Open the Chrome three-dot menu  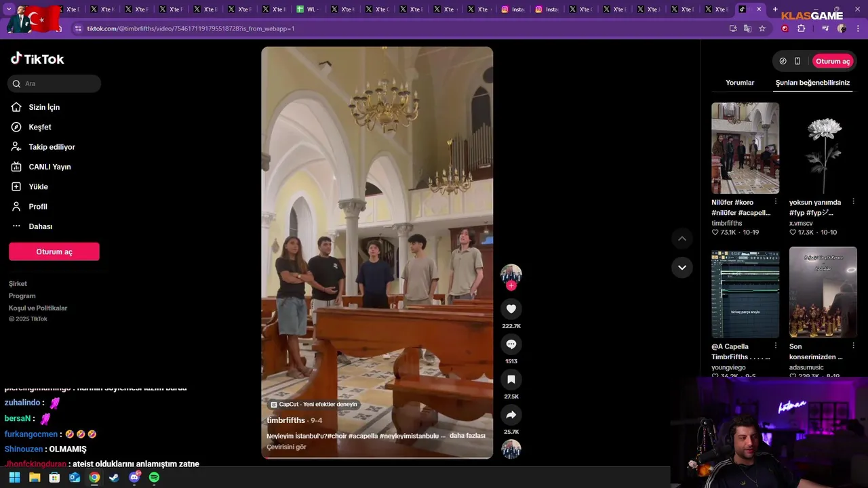pos(858,28)
